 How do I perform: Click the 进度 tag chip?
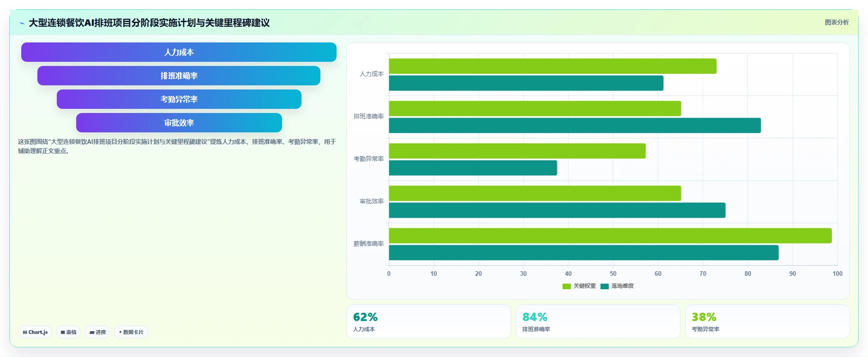tap(97, 332)
